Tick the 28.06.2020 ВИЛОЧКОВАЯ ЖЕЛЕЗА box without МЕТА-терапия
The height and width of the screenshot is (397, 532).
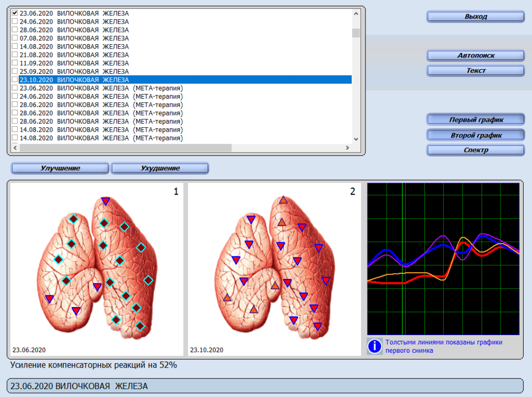[15, 29]
